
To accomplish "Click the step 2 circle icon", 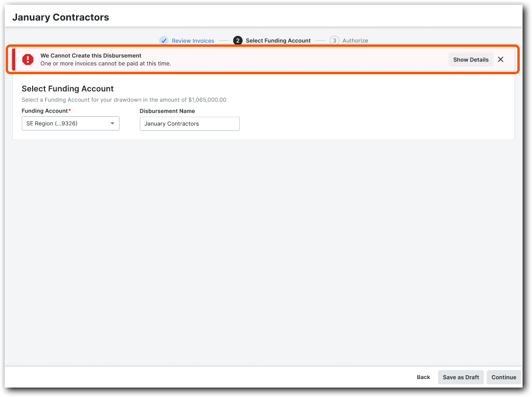I will tap(238, 41).
